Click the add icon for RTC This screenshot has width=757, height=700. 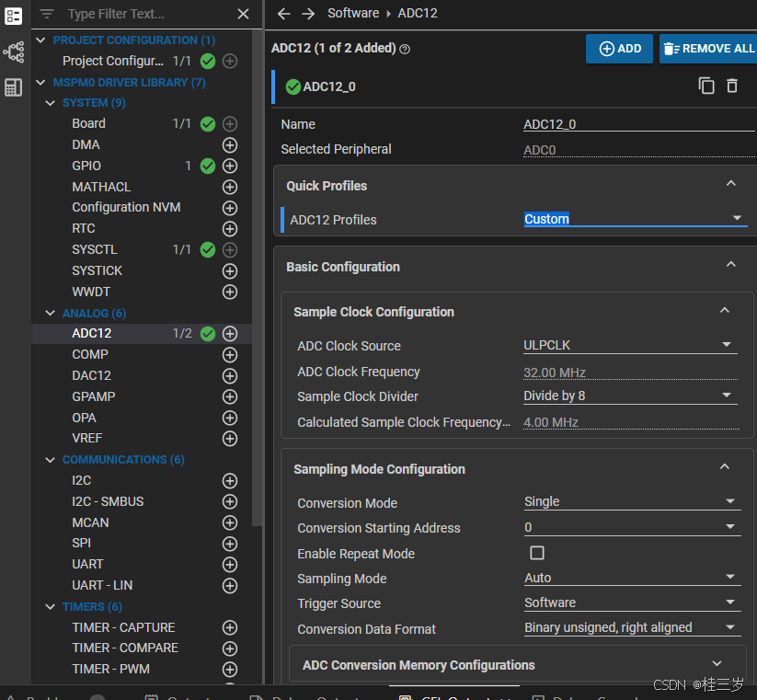230,229
